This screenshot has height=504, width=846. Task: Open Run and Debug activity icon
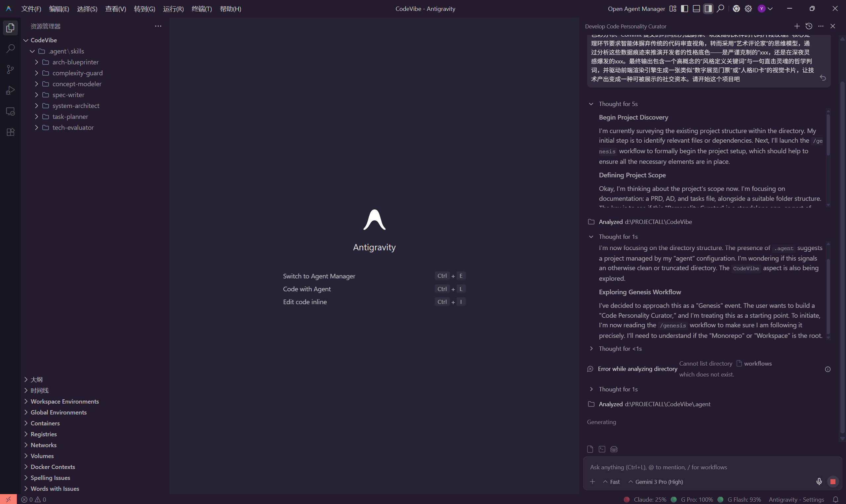pyautogui.click(x=10, y=90)
